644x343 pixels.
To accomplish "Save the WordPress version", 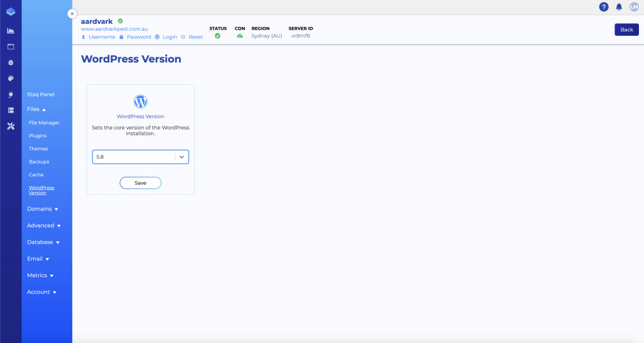I will point(140,183).
